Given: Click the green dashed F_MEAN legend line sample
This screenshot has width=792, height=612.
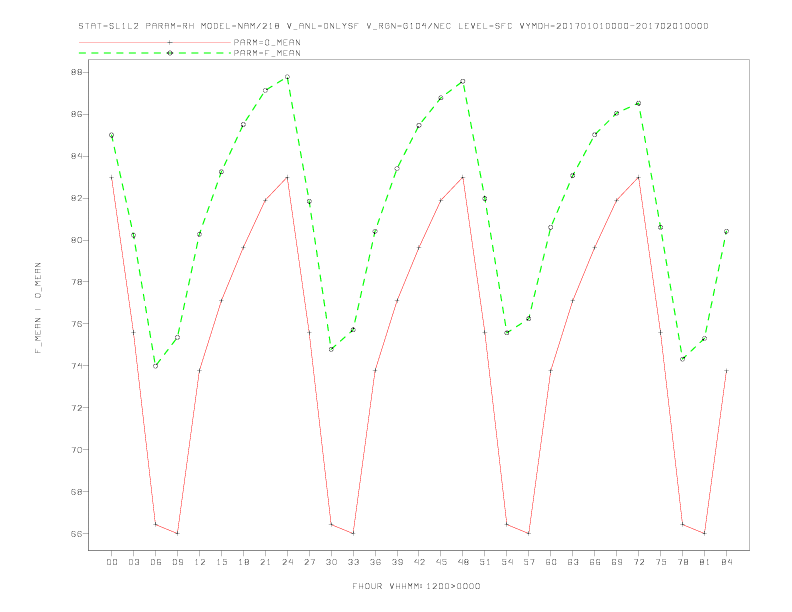Looking at the screenshot, I should coord(155,53).
